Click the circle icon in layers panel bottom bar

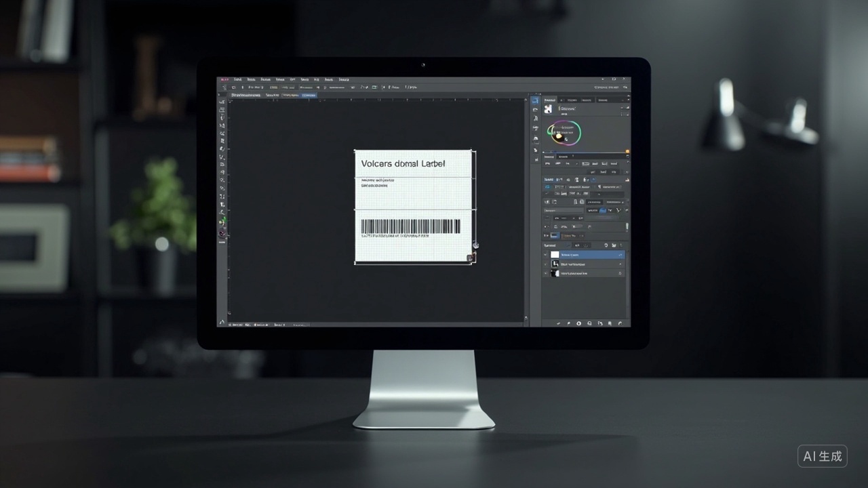pos(578,323)
